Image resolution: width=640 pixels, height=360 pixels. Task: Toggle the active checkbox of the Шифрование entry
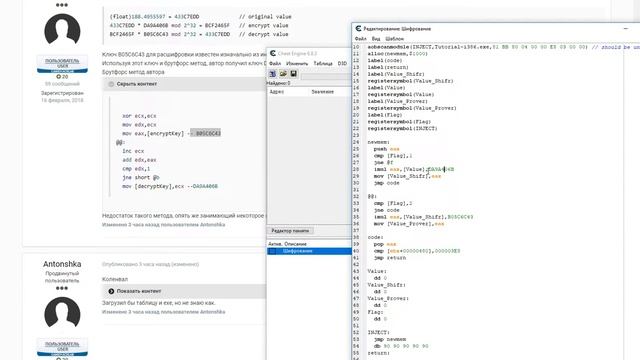pyautogui.click(x=272, y=251)
